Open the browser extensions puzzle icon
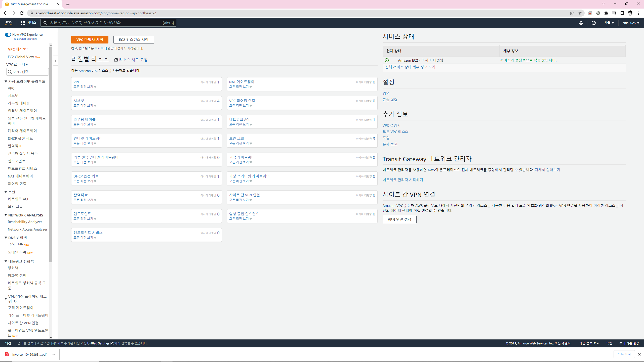 [x=606, y=13]
